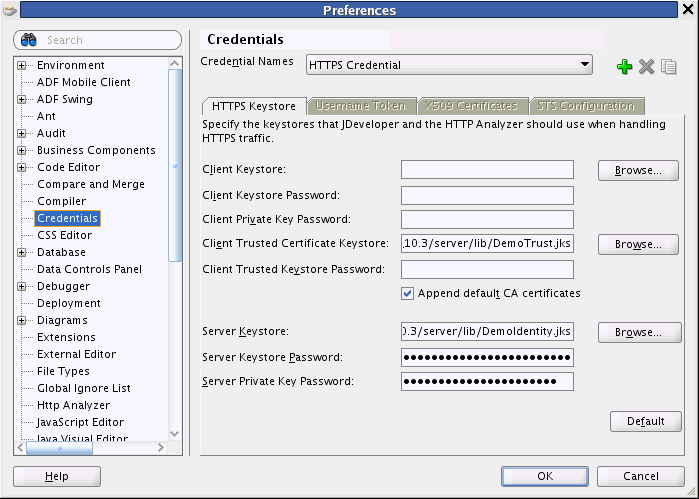Expand the Debugger tree node

click(x=22, y=287)
